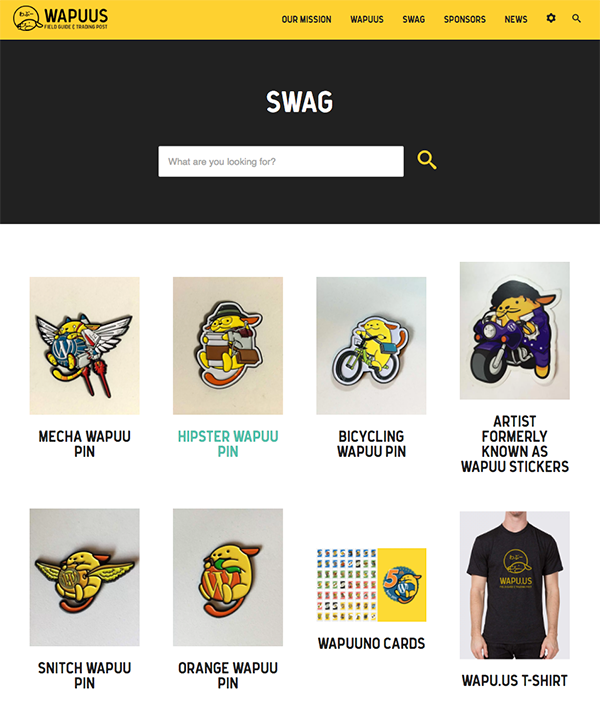
Task: Submit search with yellow magnifier icon
Action: [x=427, y=160]
